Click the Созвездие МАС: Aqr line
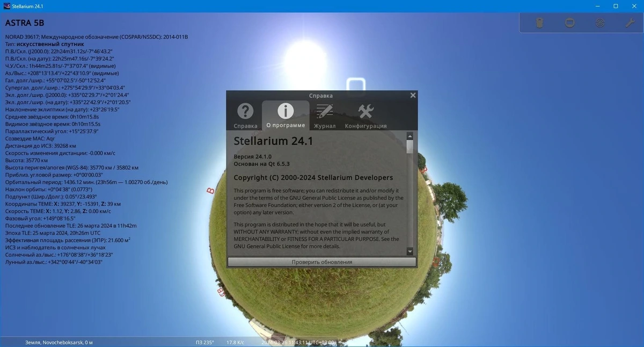644x347 pixels. click(x=30, y=138)
